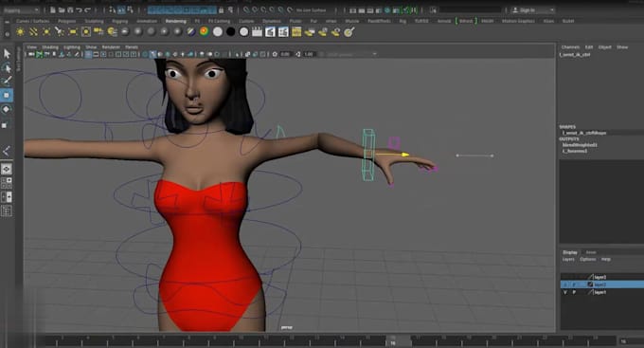This screenshot has width=644, height=348.
Task: Switch to four-view pane layout
Action: [7, 183]
